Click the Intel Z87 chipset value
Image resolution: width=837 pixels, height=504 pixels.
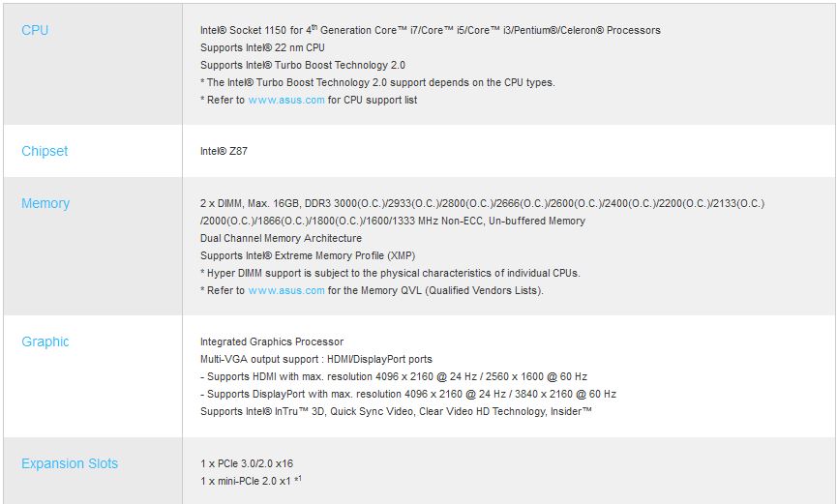217,151
